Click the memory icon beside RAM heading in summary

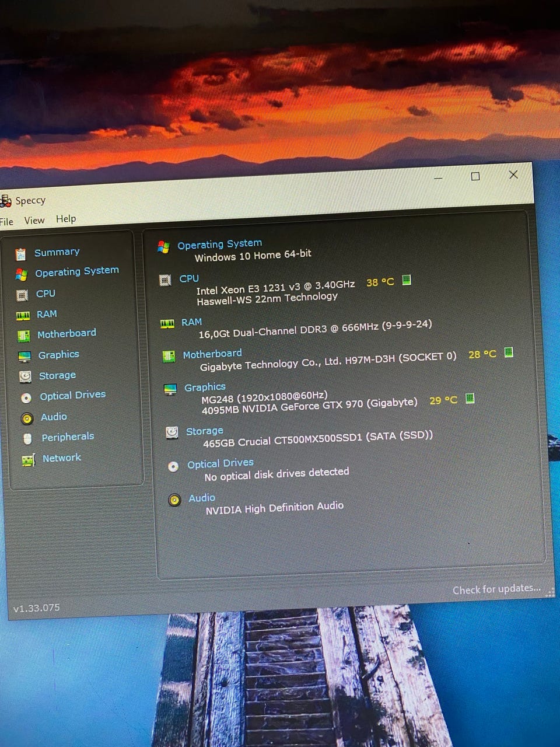pos(167,323)
